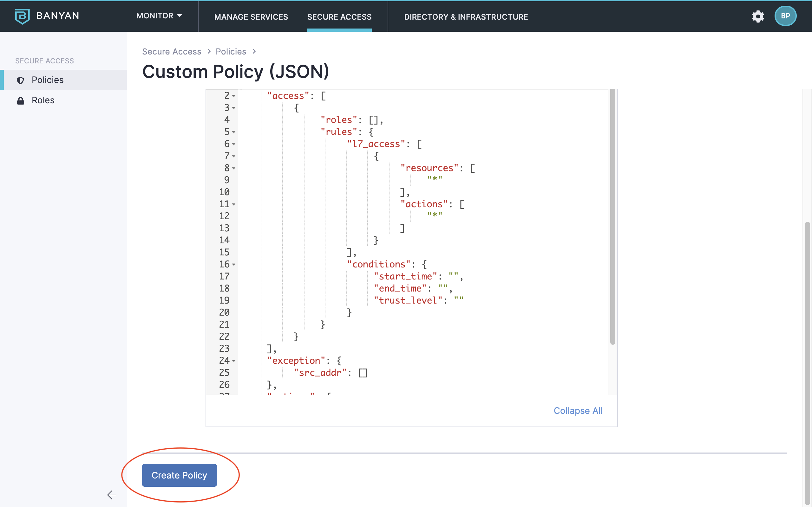Screen dimensions: 812x507
Task: Click the Banyan shield logo icon
Action: click(22, 16)
